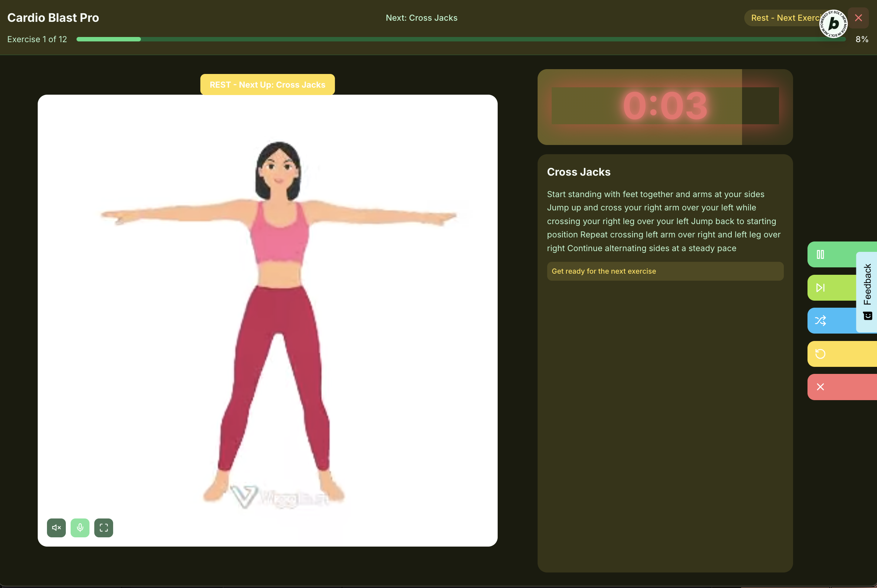The height and width of the screenshot is (588, 877).
Task: Click the Bolt.new badge icon
Action: click(x=833, y=24)
